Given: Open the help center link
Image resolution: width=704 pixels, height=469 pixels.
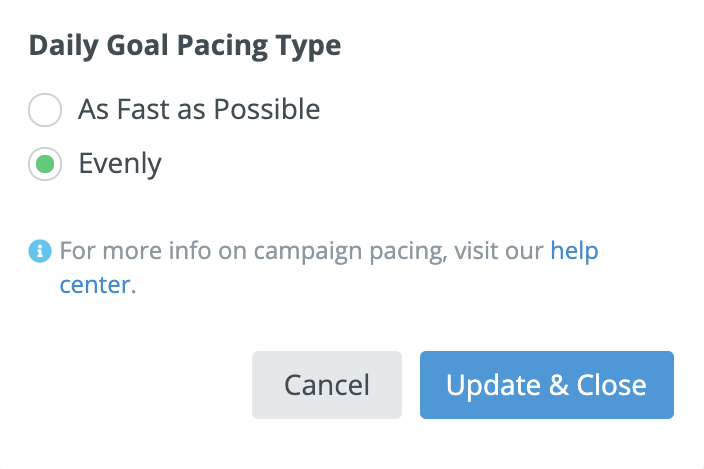Looking at the screenshot, I should tap(574, 250).
